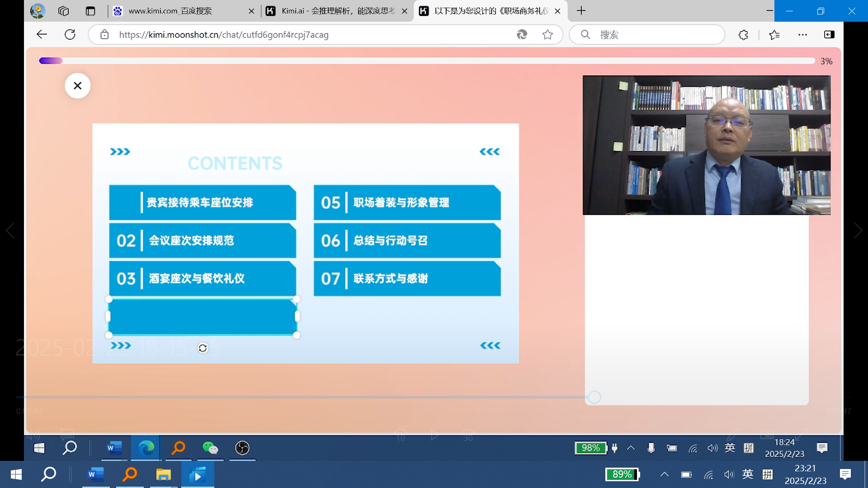Viewport: 868px width, 488px height.
Task: Click the microphone tray icon
Action: point(651,448)
